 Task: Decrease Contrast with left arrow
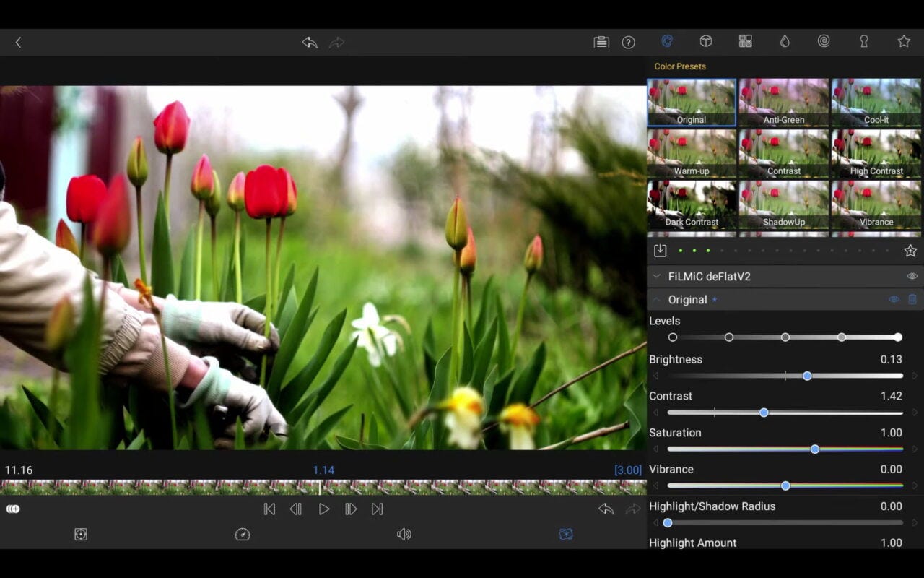click(656, 413)
